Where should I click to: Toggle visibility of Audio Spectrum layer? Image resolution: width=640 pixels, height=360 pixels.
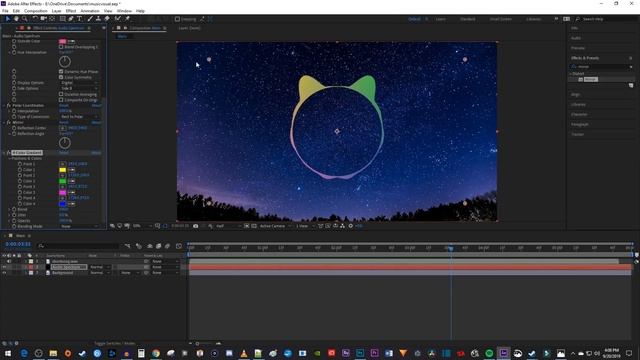click(4, 267)
